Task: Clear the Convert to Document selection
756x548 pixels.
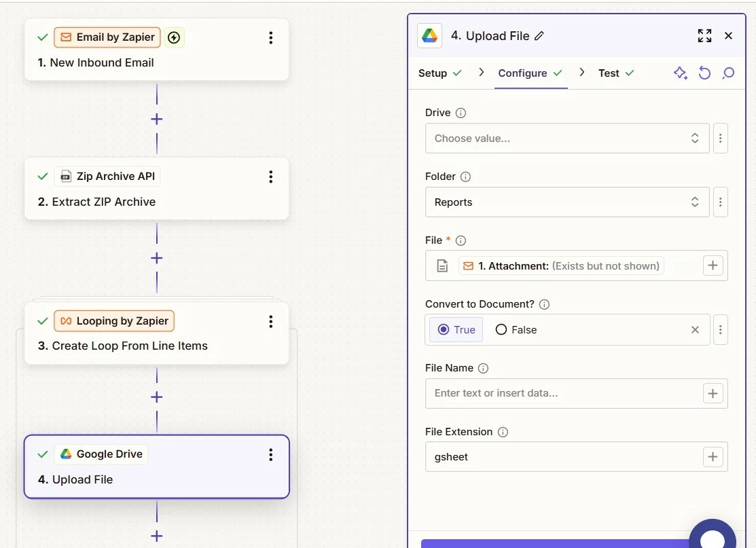Action: pos(695,329)
